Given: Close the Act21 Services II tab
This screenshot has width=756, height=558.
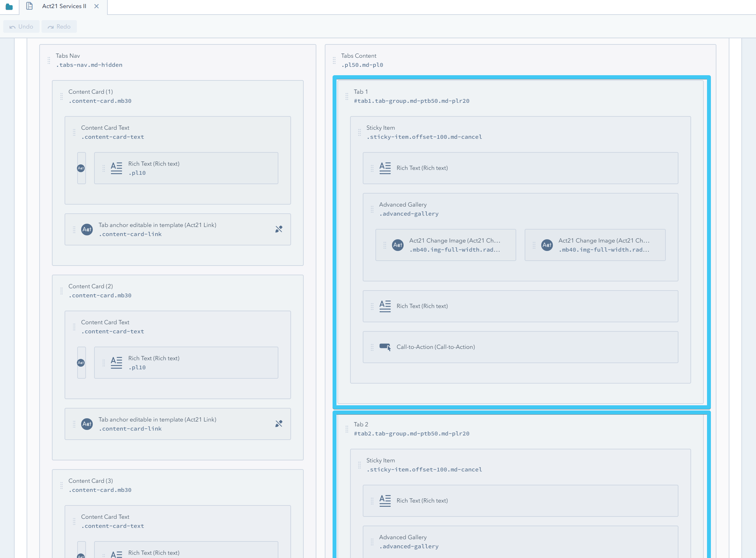Looking at the screenshot, I should coord(97,6).
